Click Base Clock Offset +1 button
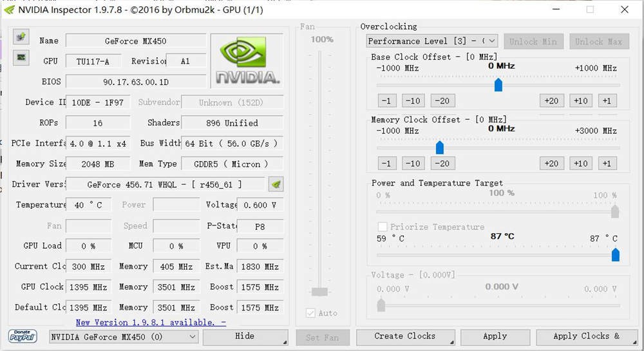The height and width of the screenshot is (351, 644). (x=607, y=100)
